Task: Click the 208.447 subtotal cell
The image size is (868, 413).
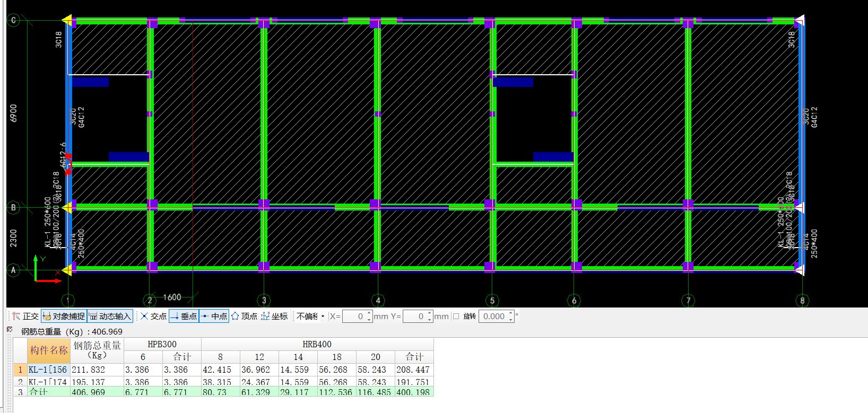Action: point(414,370)
